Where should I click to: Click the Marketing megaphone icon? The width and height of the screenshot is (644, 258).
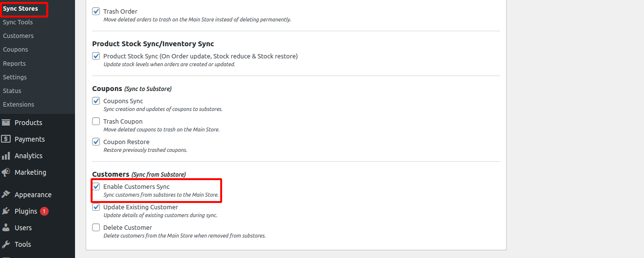[x=6, y=172]
